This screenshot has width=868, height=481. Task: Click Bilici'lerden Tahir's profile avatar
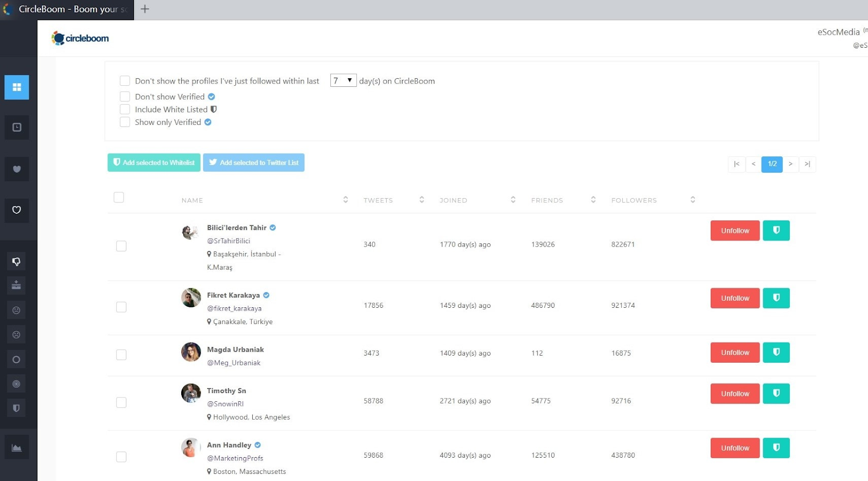click(190, 232)
